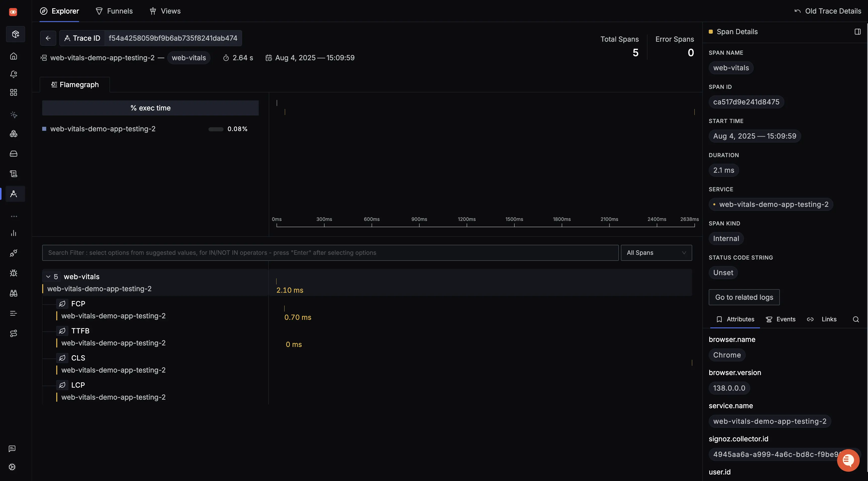Open the search icon in Span Details panel
Viewport: 868px width, 481px height.
tap(856, 319)
